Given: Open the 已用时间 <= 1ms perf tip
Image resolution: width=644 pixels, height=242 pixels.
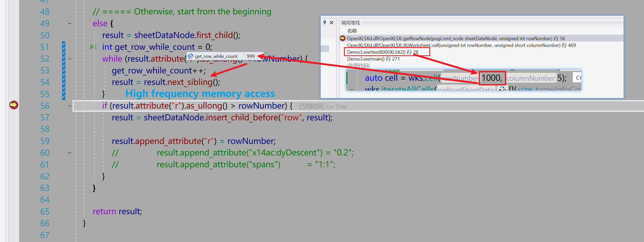Looking at the screenshot, I should [322, 106].
